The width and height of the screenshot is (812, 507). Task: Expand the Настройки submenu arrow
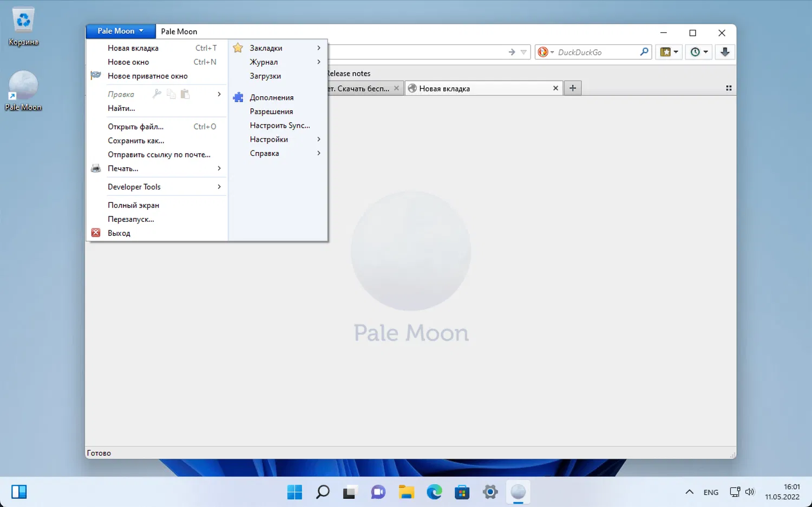click(x=319, y=139)
